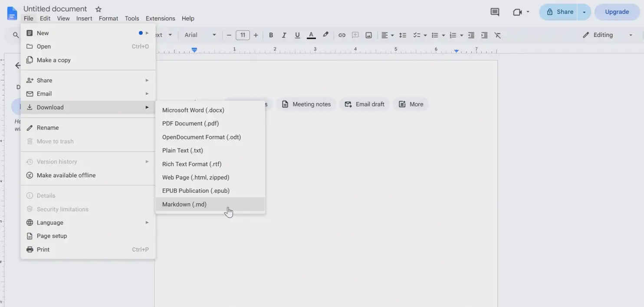The width and height of the screenshot is (644, 307).
Task: Choose Print in File menu
Action: click(88, 249)
